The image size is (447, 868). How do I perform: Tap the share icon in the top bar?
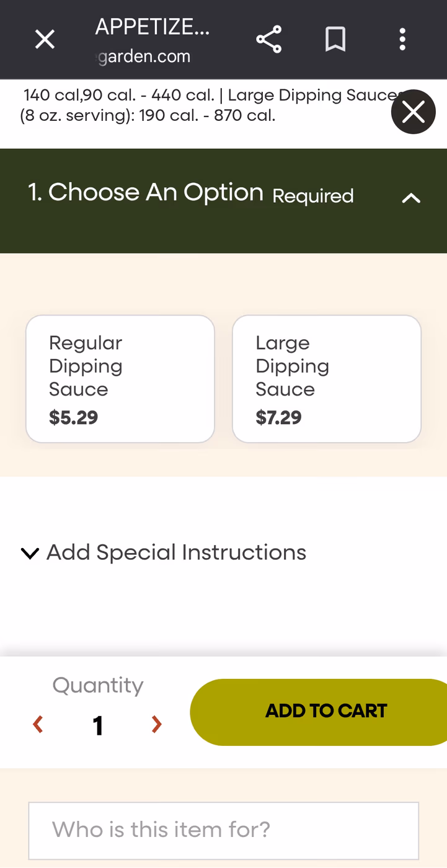click(269, 40)
